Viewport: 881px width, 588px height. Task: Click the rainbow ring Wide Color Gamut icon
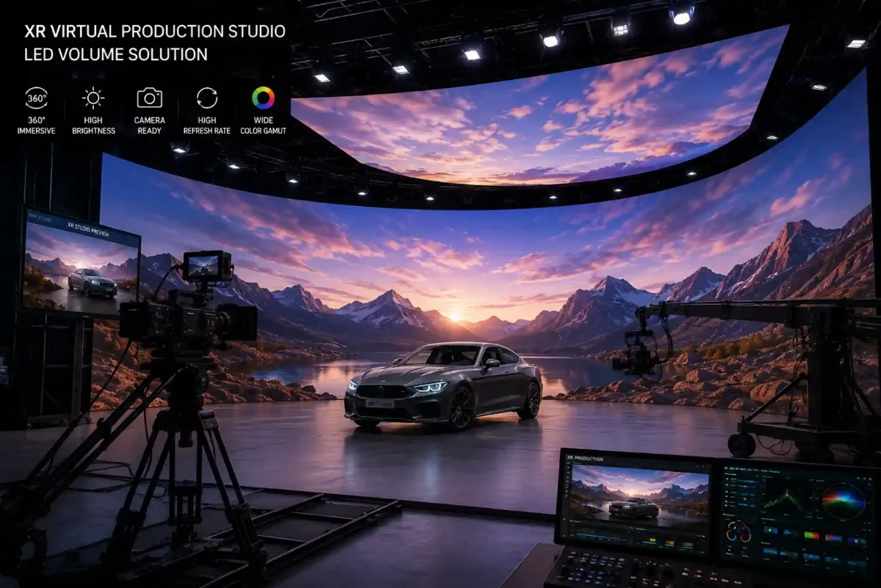[x=263, y=98]
